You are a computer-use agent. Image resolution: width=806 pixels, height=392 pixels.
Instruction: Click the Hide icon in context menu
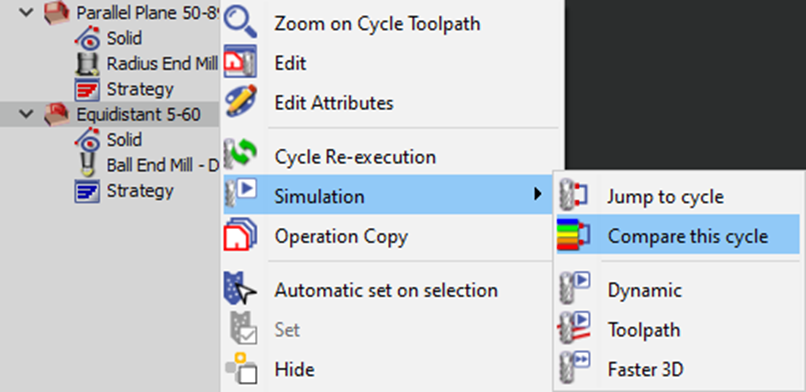(241, 369)
